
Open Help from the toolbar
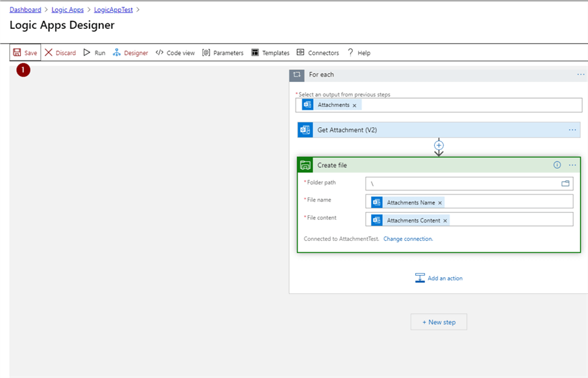coord(359,52)
